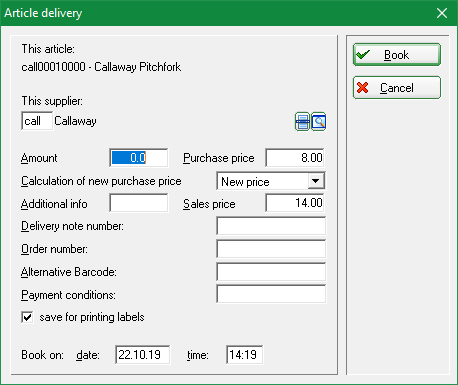The image size is (458, 385).
Task: Open the purchase price calculation combo box
Action: coord(271,181)
